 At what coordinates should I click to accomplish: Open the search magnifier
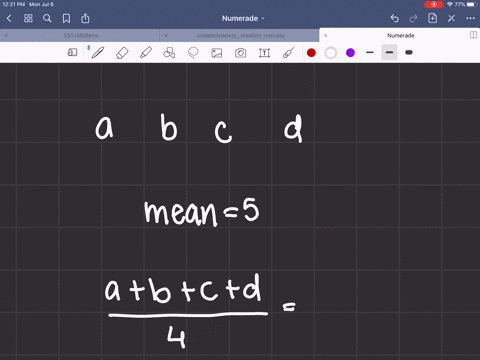point(47,18)
